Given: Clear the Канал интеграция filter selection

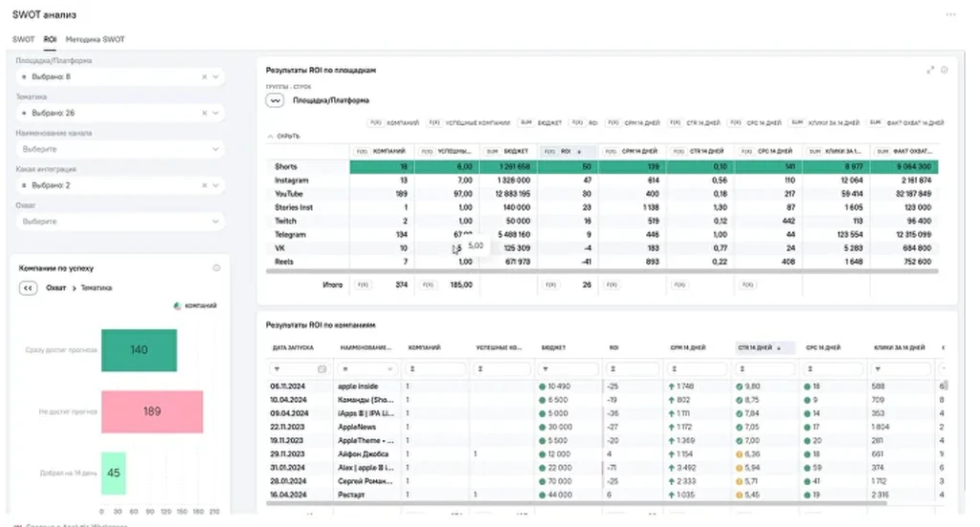Looking at the screenshot, I should coord(204,186).
